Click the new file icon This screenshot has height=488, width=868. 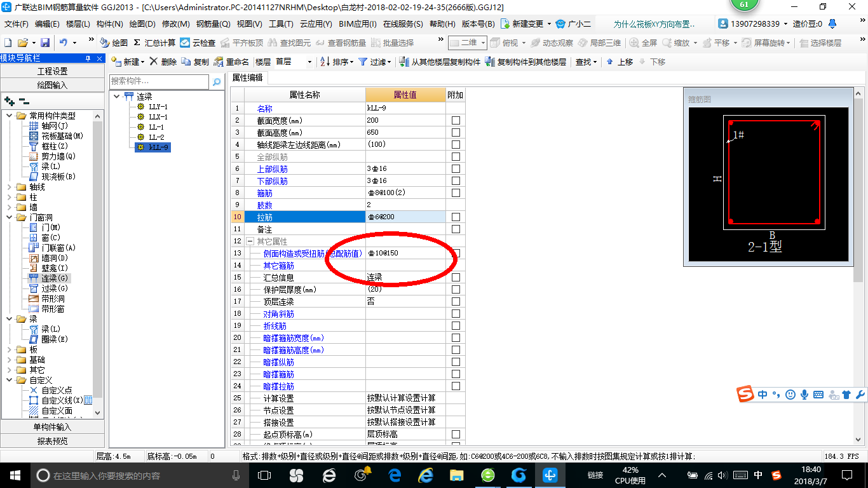pyautogui.click(x=8, y=43)
